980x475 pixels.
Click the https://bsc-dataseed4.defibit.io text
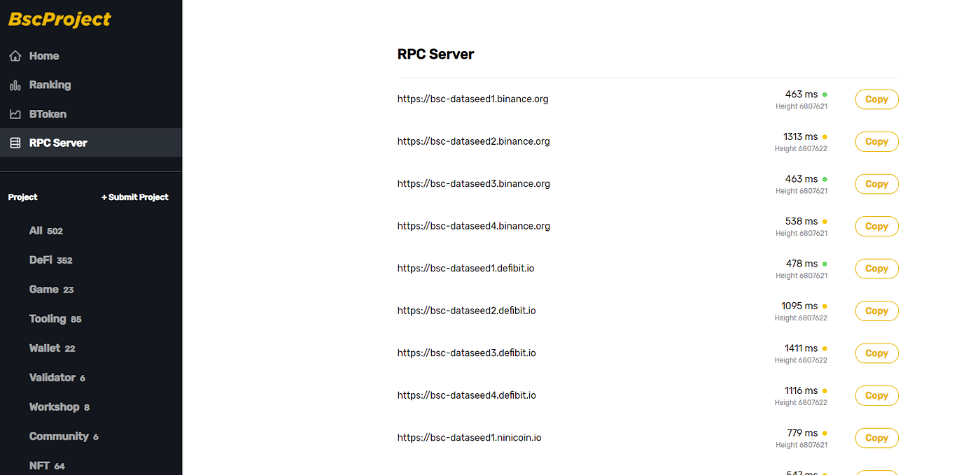coord(467,395)
